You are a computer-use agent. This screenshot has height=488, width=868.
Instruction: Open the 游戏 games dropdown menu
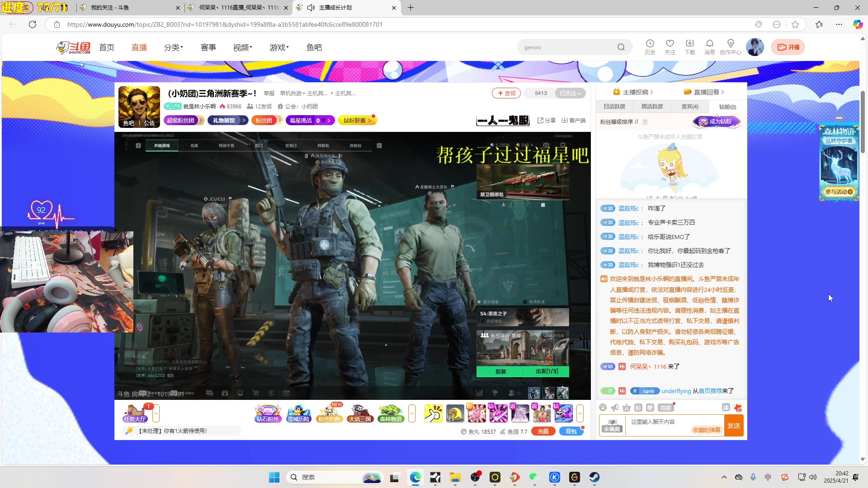[279, 47]
